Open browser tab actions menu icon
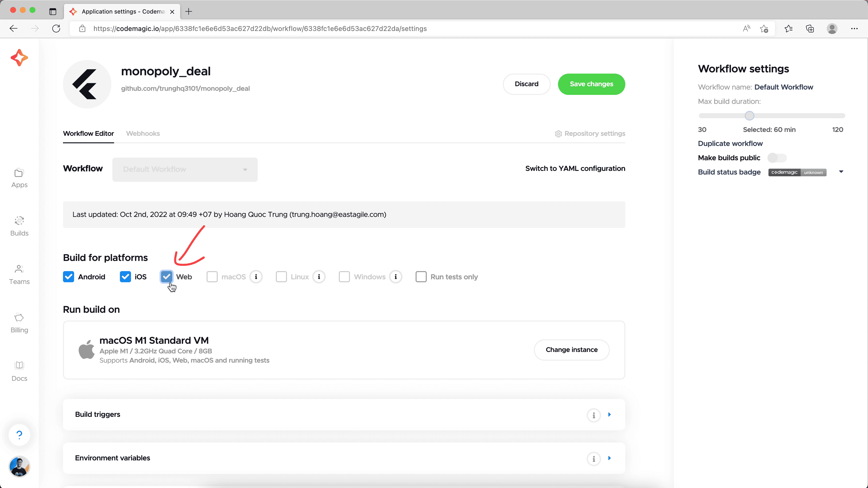Viewport: 868px width, 488px height. point(53,11)
